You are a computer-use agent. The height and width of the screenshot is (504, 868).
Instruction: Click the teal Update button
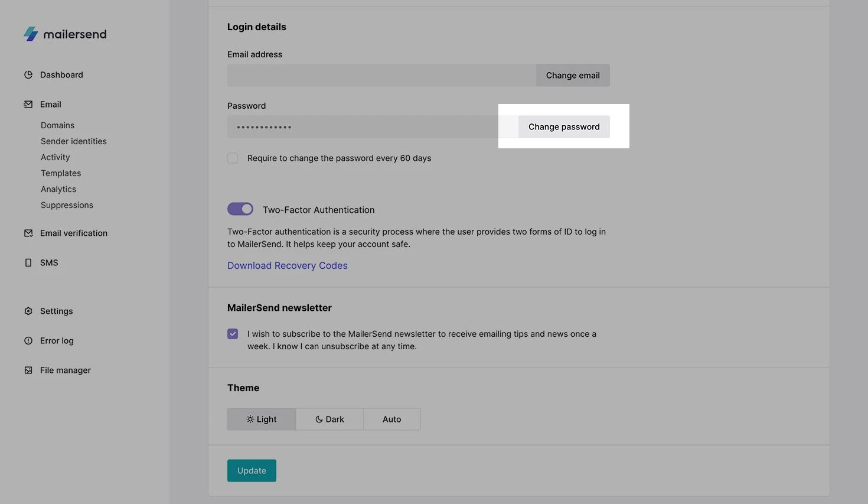(x=252, y=471)
